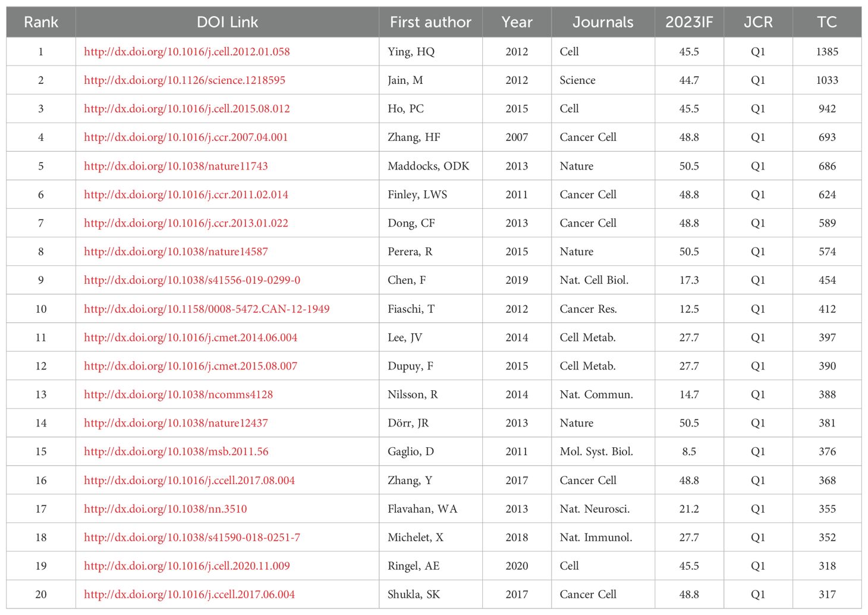Image resolution: width=868 pixels, height=615 pixels.
Task: Select the impact factor value 8.5
Action: tap(689, 451)
